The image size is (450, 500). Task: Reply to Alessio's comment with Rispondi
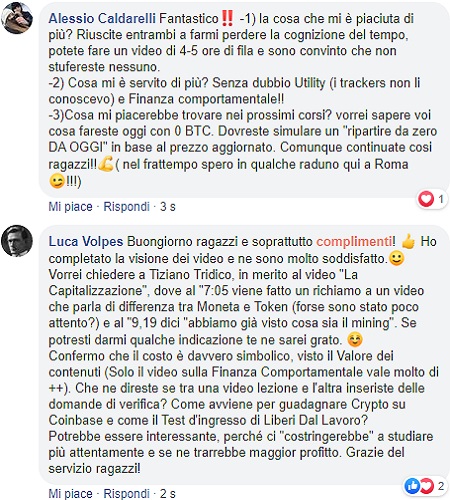pyautogui.click(x=126, y=207)
